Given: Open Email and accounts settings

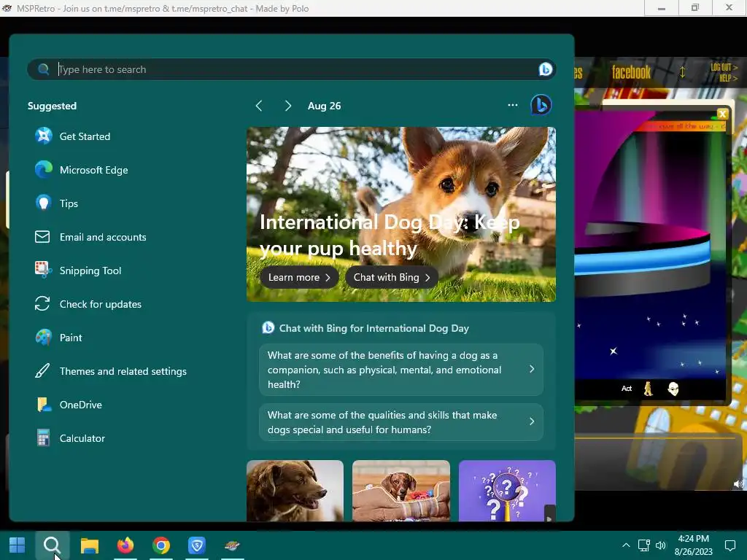Looking at the screenshot, I should pyautogui.click(x=90, y=237).
